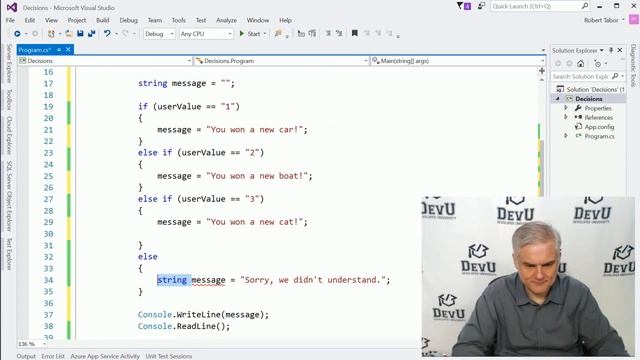640x360 pixels.
Task: Open the Analyze menu
Action: pos(226,20)
